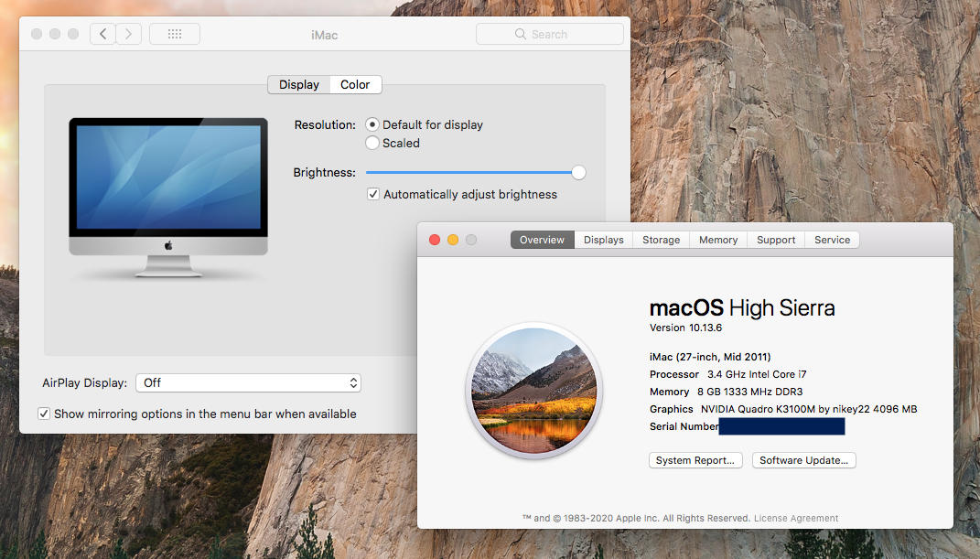Open the Service tab
This screenshot has height=559, width=980.
pos(832,240)
